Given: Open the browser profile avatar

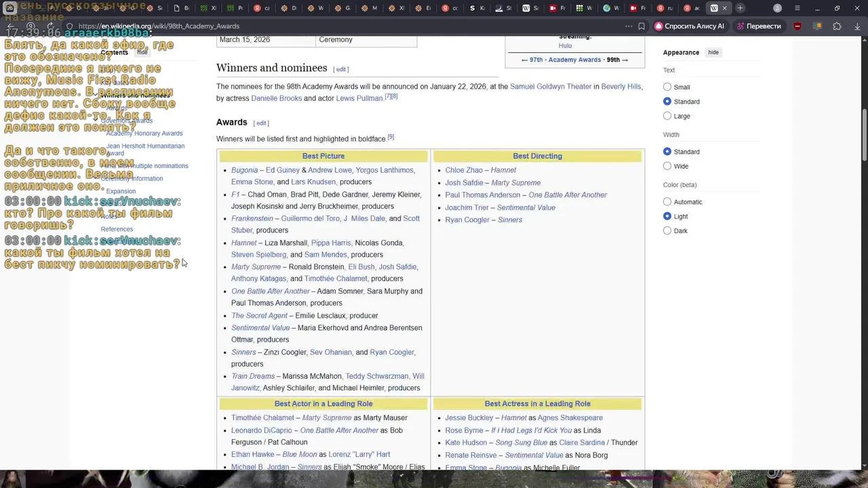Looking at the screenshot, I should pos(777,8).
